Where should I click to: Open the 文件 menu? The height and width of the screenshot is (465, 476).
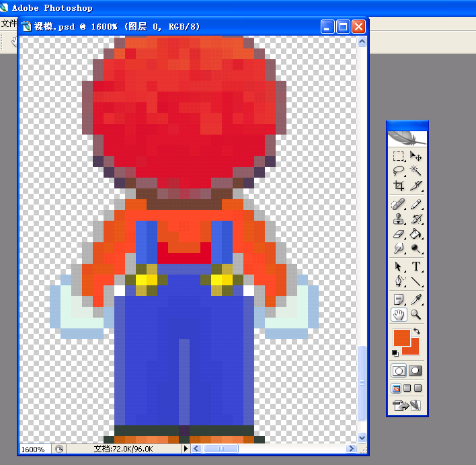click(9, 23)
